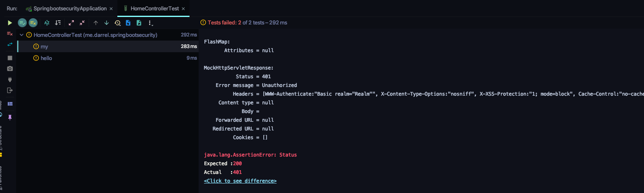Toggle auto-test icon in left strip

click(10, 45)
